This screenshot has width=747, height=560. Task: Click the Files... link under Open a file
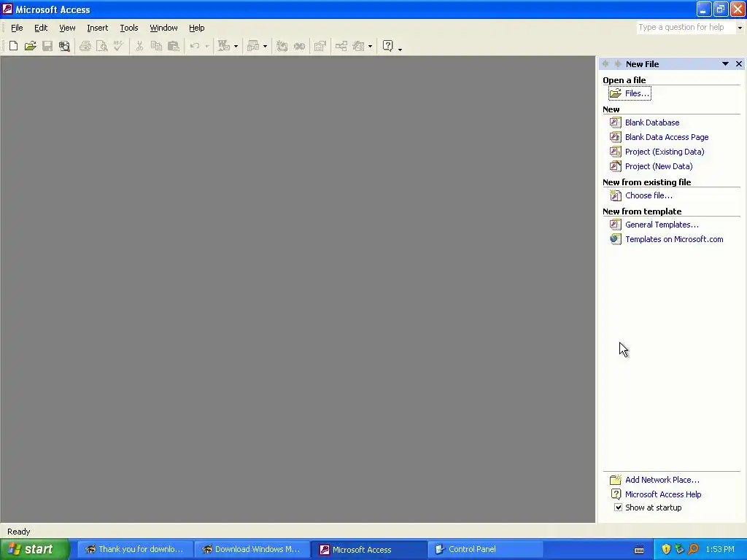click(x=637, y=93)
